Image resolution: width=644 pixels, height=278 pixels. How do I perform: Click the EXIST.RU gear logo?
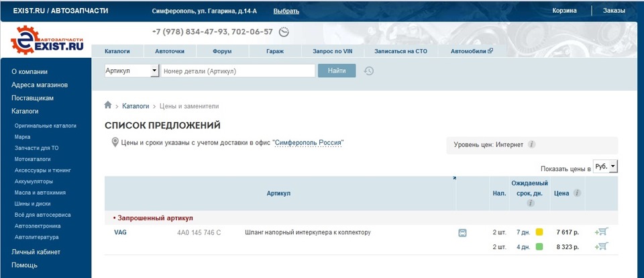tap(47, 40)
